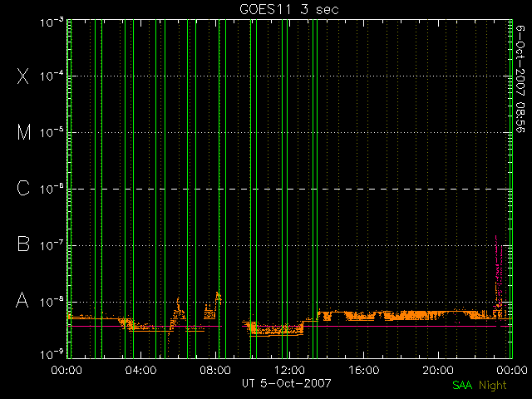Click the Night legend label
The width and height of the screenshot is (532, 399).
pyautogui.click(x=493, y=386)
